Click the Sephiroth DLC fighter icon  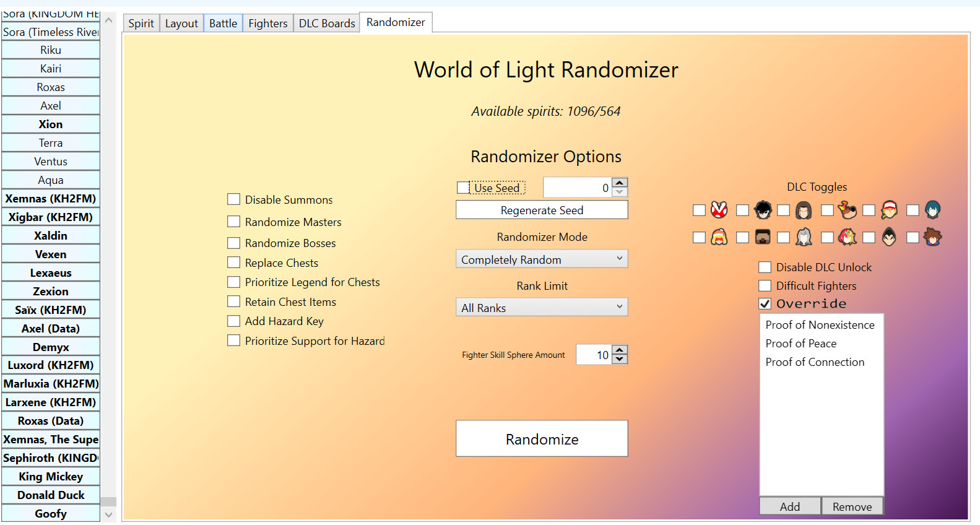point(804,237)
